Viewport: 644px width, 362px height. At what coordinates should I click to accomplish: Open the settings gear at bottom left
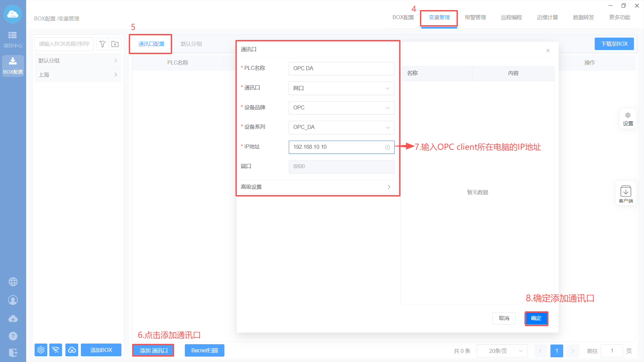click(x=41, y=350)
